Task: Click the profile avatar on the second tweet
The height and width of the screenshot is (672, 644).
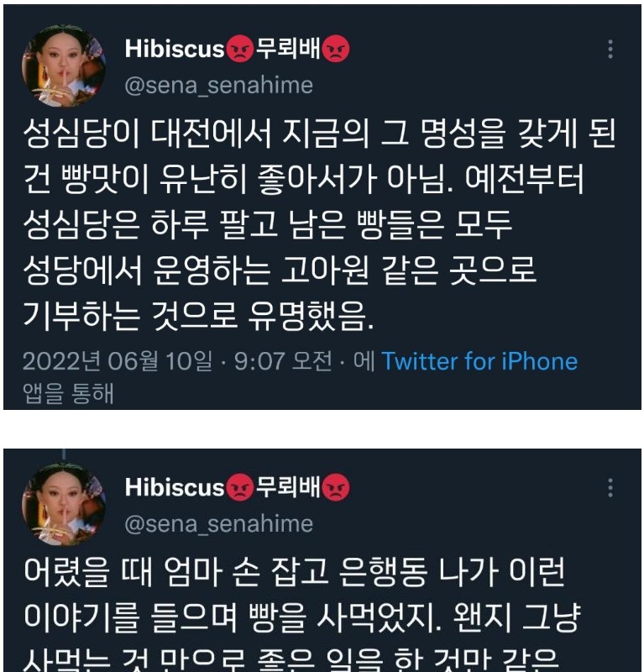Action: (x=64, y=505)
